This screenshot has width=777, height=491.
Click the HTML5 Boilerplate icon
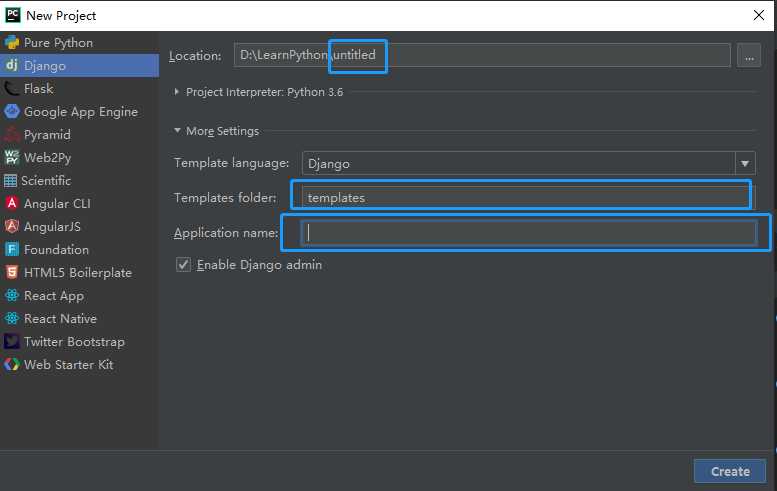[x=12, y=272]
